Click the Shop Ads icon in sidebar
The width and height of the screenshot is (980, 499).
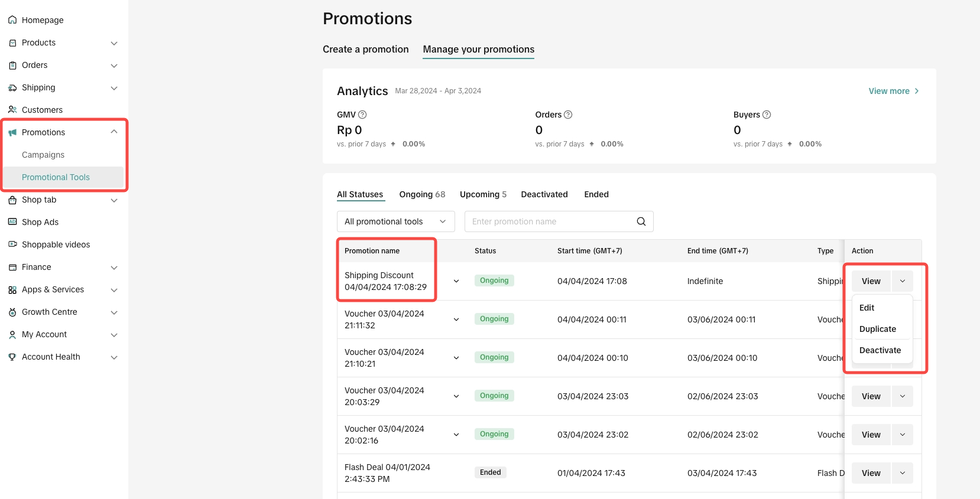12,222
